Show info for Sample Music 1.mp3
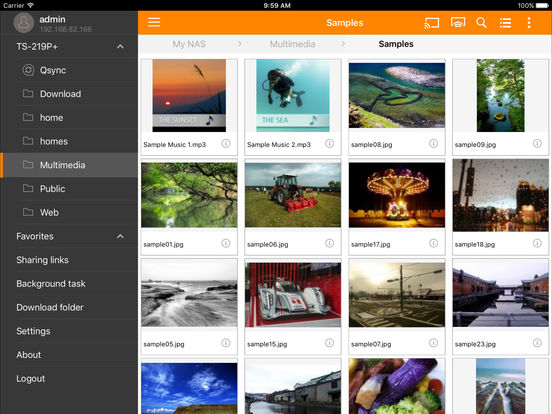 (x=226, y=143)
